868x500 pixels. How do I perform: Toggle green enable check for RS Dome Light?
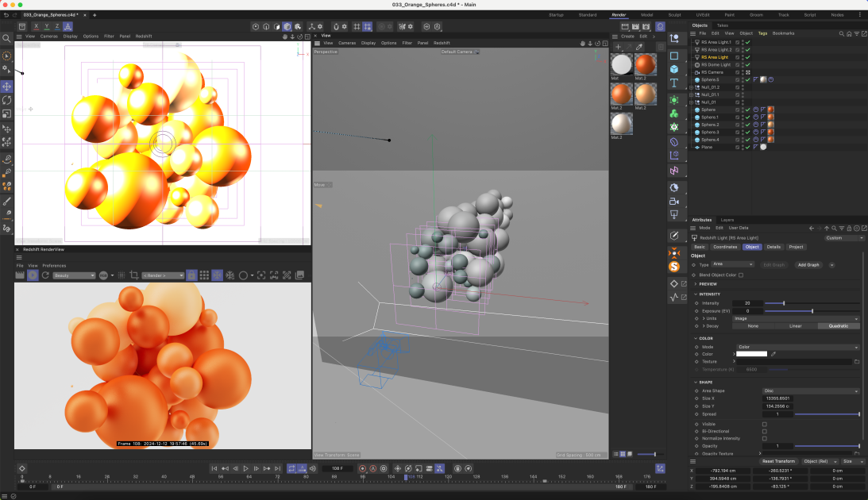748,65
